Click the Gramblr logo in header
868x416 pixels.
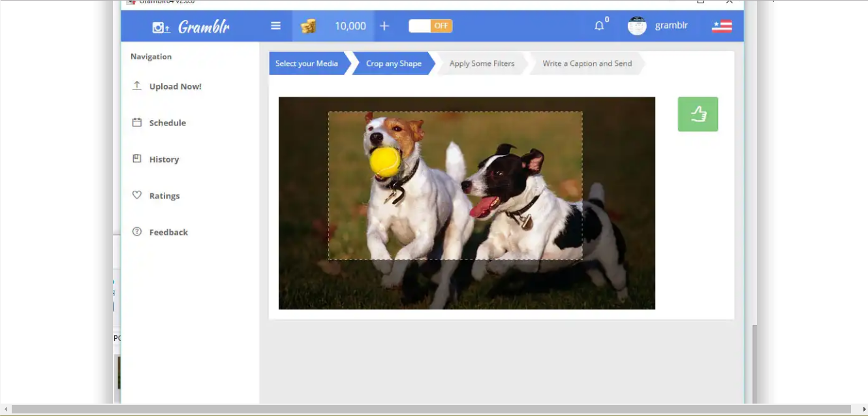[x=191, y=27]
